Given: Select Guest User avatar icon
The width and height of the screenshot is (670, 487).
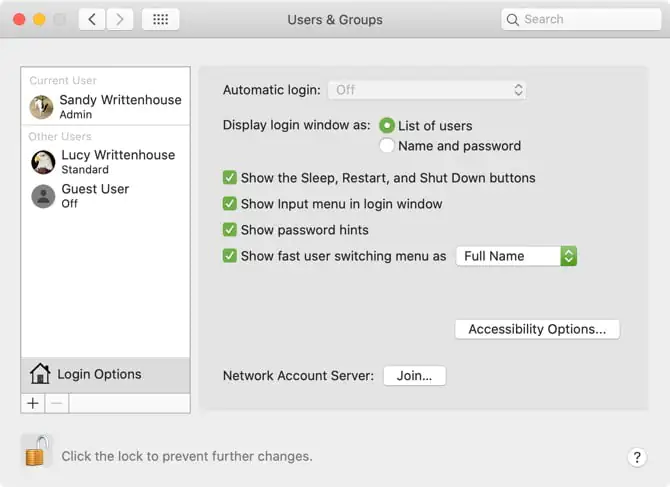Looking at the screenshot, I should coord(43,196).
